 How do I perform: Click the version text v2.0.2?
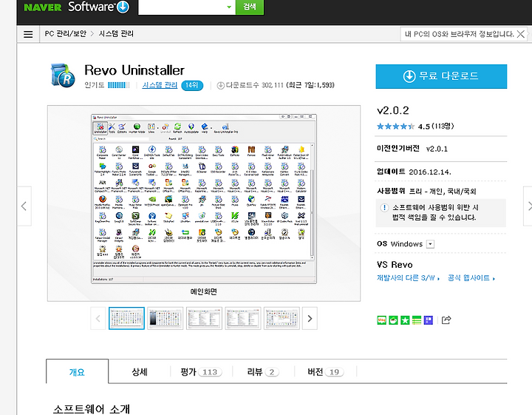393,110
